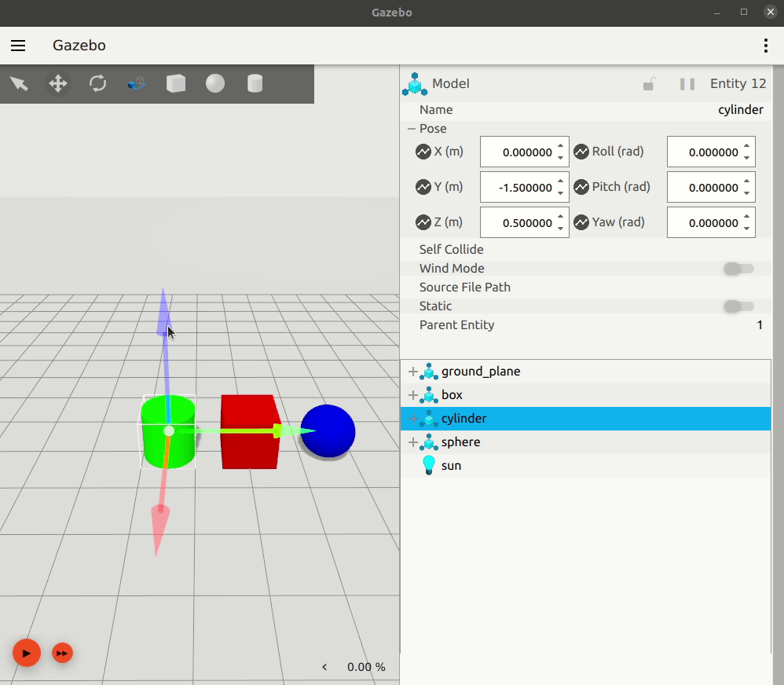This screenshot has width=784, height=685.
Task: Collapse the Pose section
Action: pyautogui.click(x=412, y=129)
